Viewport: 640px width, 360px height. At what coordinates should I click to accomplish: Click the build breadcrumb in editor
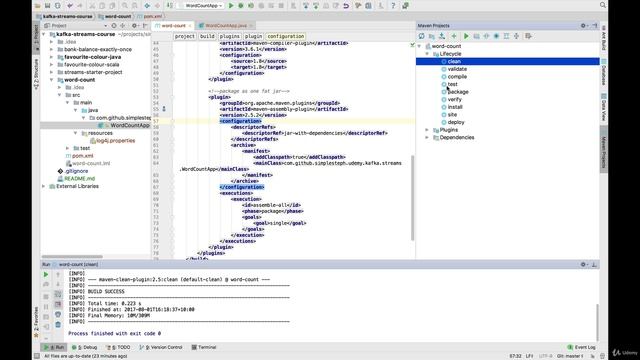(x=207, y=36)
